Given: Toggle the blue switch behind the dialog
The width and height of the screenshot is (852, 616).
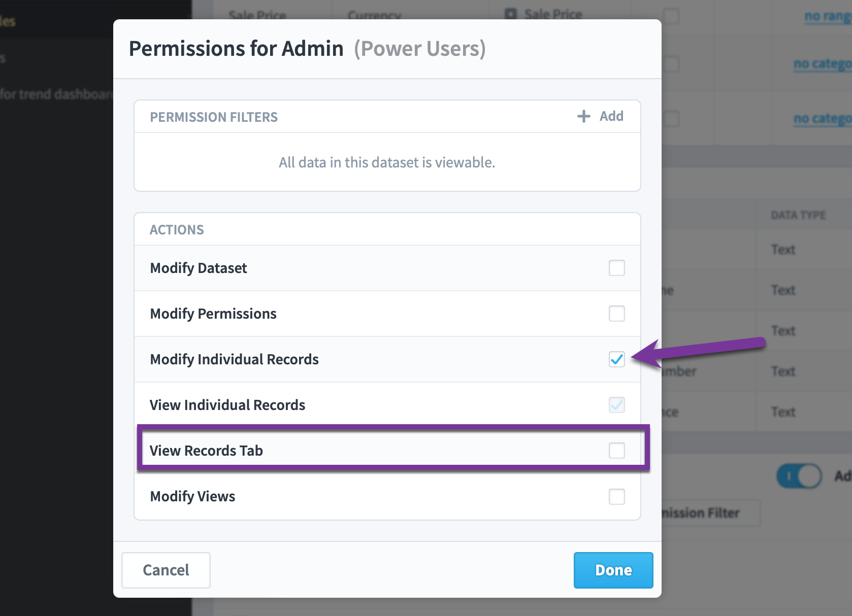Looking at the screenshot, I should click(x=799, y=476).
